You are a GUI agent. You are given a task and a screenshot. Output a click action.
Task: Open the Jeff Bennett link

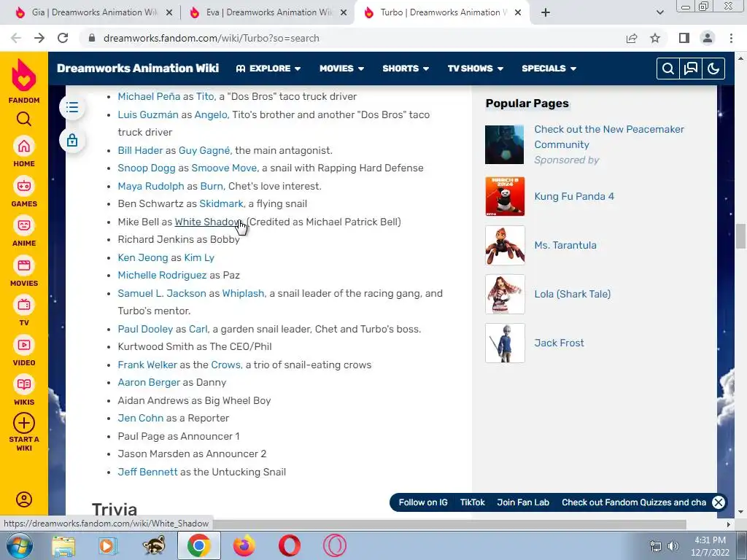(147, 472)
